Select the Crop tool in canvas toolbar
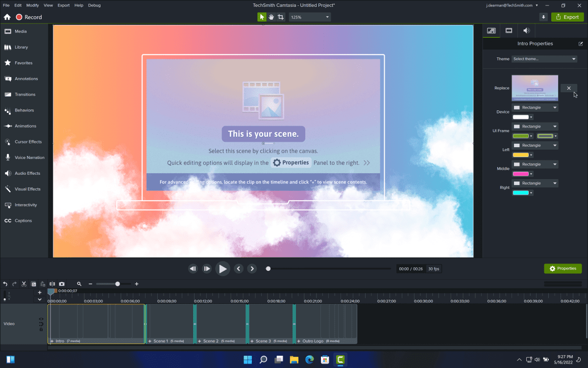This screenshot has width=588, height=368. 281,17
